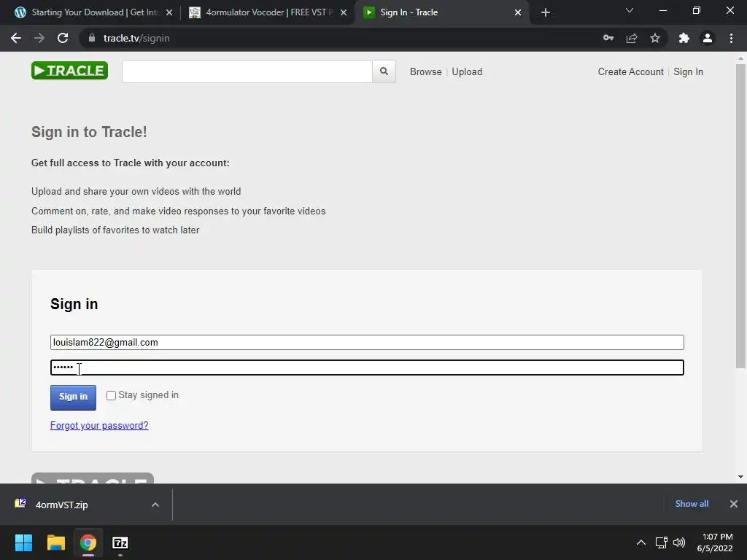View site lock information

point(92,38)
